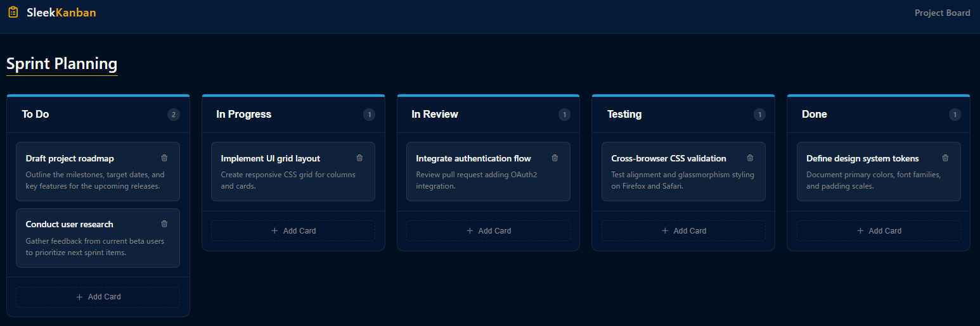Add a card to the In Progress column
Viewport: 980px width, 326px height.
click(293, 231)
